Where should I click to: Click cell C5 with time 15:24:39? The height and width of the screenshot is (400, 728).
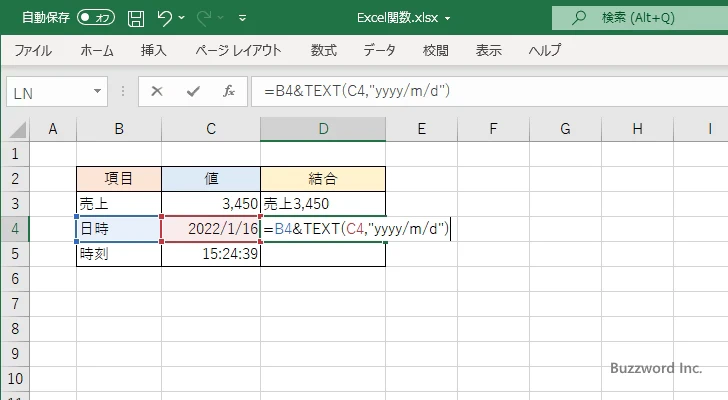tap(211, 254)
